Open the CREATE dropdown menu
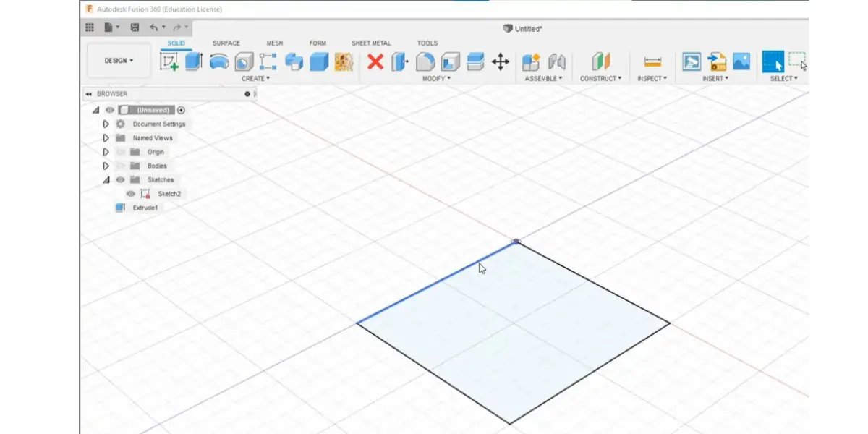 pos(255,78)
